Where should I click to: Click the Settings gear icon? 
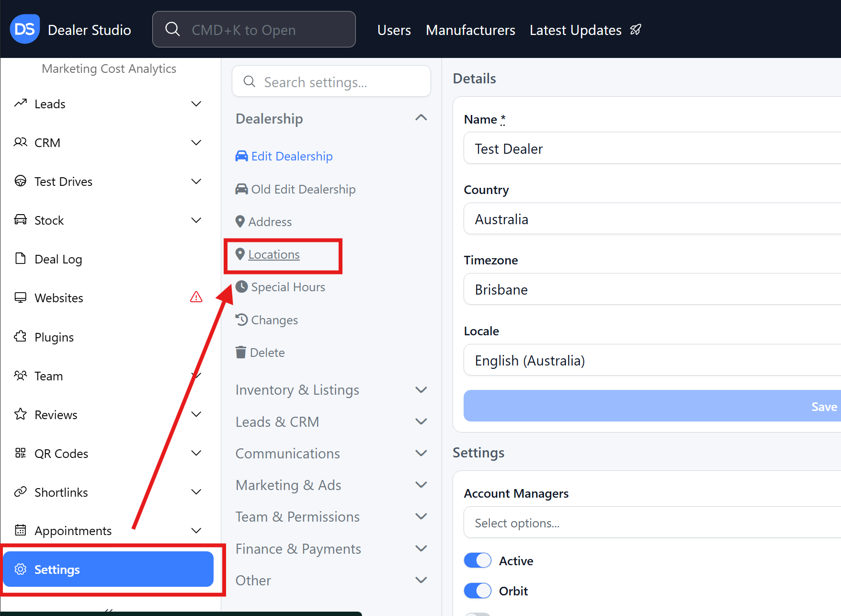coord(21,569)
